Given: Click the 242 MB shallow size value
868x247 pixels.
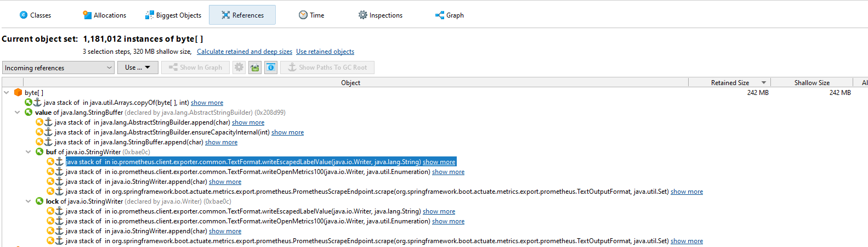Looking at the screenshot, I should 840,93.
